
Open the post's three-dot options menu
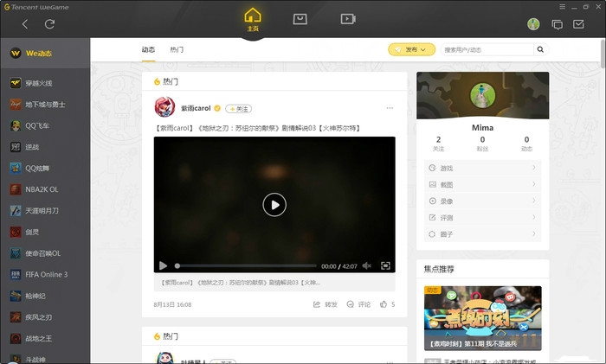click(x=390, y=108)
